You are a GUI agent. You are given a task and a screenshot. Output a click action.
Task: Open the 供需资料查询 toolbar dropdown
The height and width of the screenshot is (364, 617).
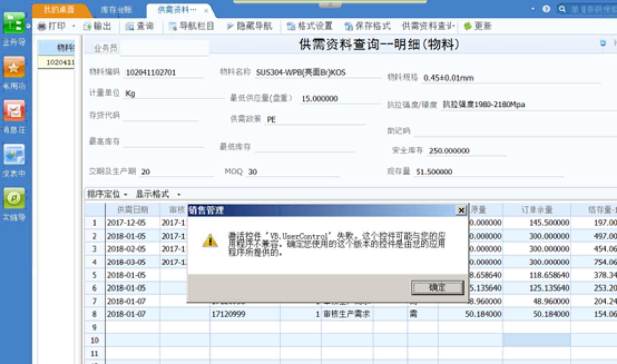click(428, 26)
